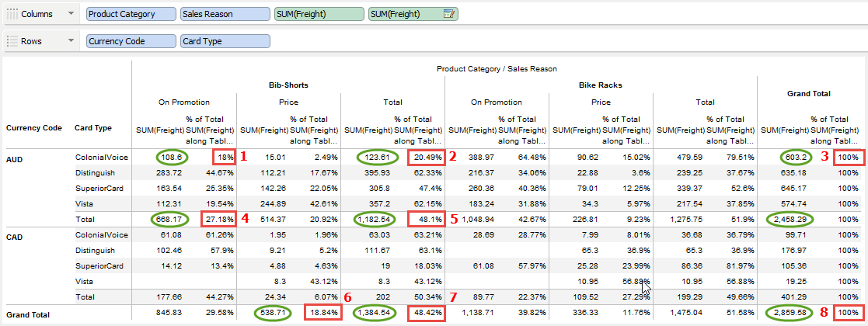Screen dimensions: 868x326
Task: Click the Rows shelf list icon
Action: coord(12,41)
